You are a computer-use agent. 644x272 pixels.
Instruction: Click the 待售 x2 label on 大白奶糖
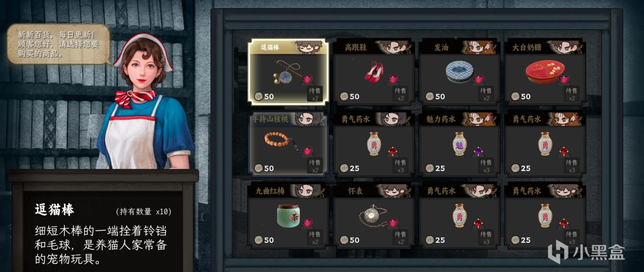click(x=571, y=95)
